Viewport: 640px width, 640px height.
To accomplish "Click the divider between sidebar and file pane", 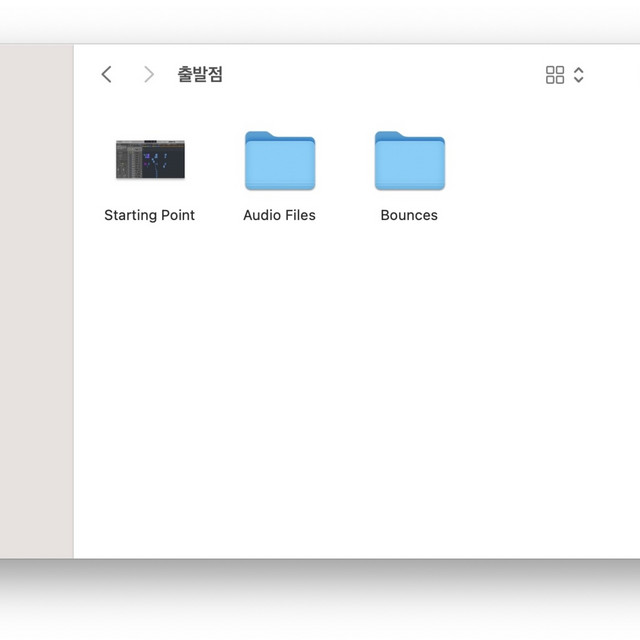I will click(x=73, y=300).
